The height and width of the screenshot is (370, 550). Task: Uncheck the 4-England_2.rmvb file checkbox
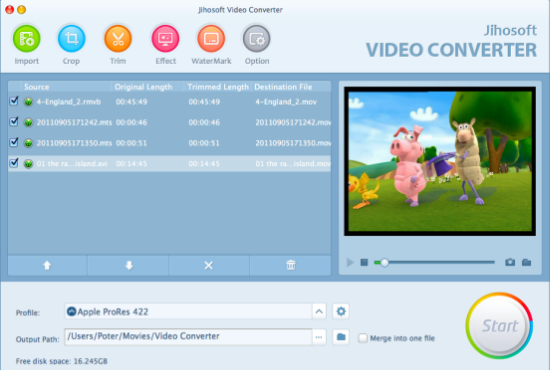pyautogui.click(x=14, y=101)
